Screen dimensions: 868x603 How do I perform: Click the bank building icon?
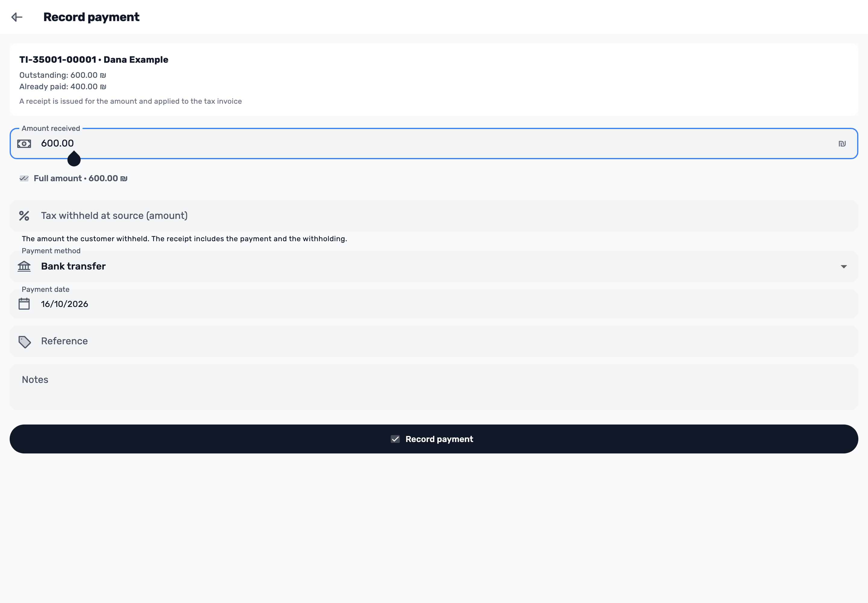coord(24,266)
